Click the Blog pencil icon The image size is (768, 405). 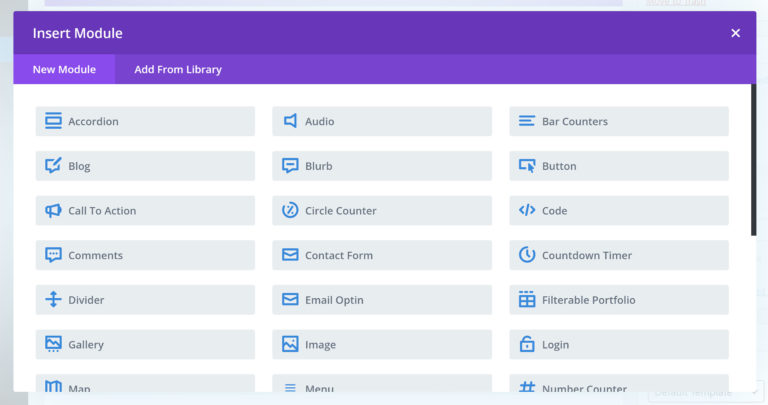click(x=53, y=166)
